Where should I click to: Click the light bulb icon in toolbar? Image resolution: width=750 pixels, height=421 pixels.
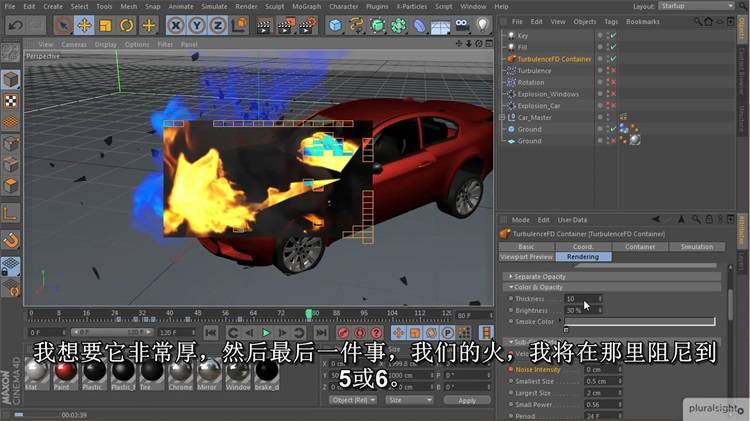(482, 25)
